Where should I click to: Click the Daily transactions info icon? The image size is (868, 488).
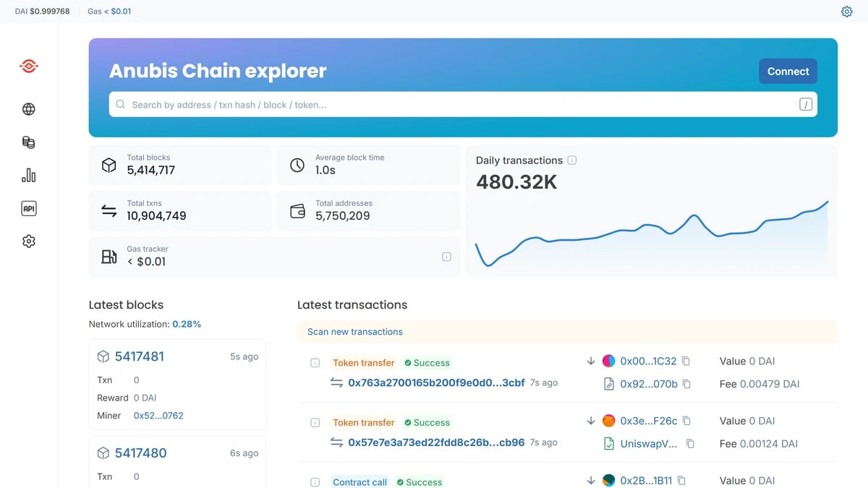[572, 160]
